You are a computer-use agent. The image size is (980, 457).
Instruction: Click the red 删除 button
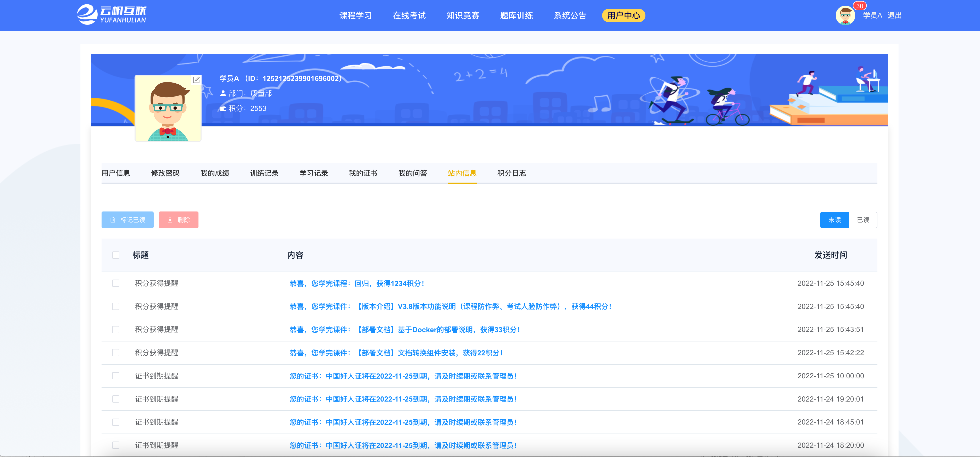coord(178,220)
